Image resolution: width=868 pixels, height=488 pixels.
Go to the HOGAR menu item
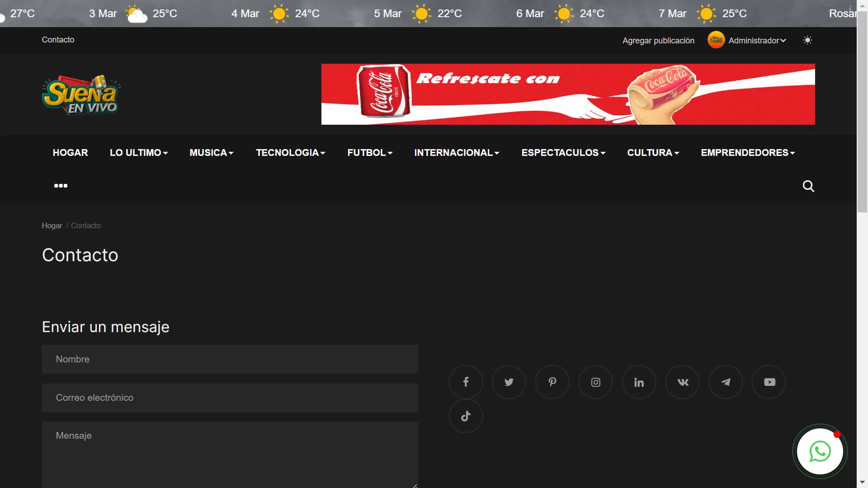71,153
